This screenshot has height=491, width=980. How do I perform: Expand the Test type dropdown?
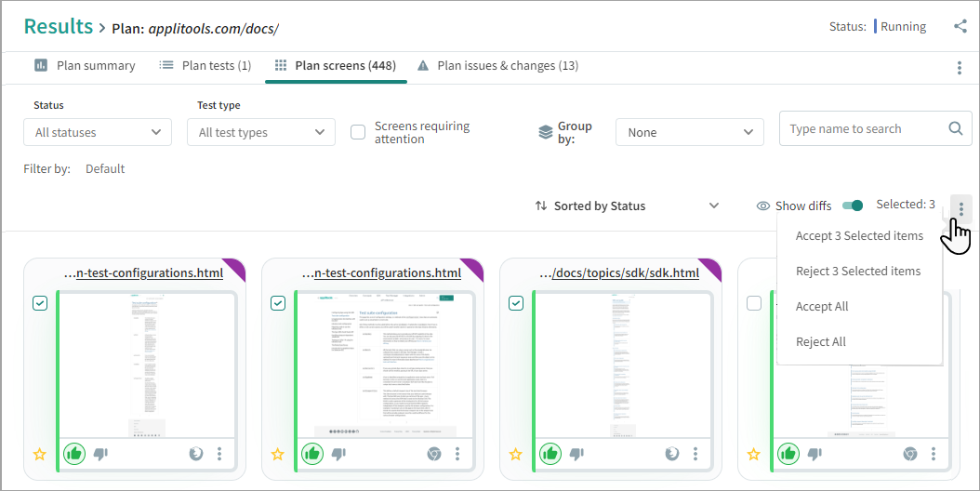(x=266, y=132)
